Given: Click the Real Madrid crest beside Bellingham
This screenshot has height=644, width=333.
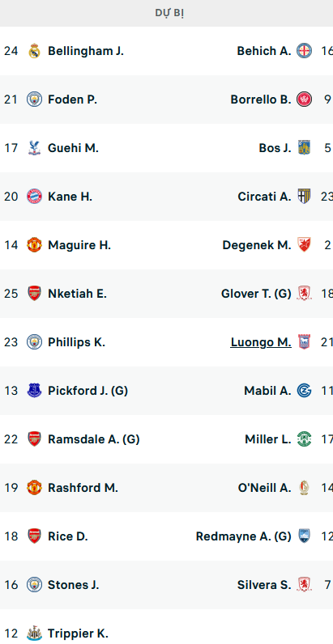Looking at the screenshot, I should pyautogui.click(x=34, y=51).
